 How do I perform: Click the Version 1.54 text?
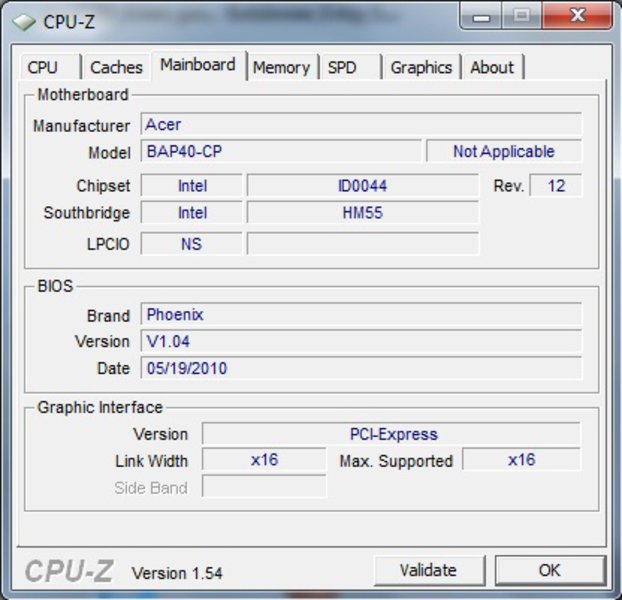tap(177, 573)
